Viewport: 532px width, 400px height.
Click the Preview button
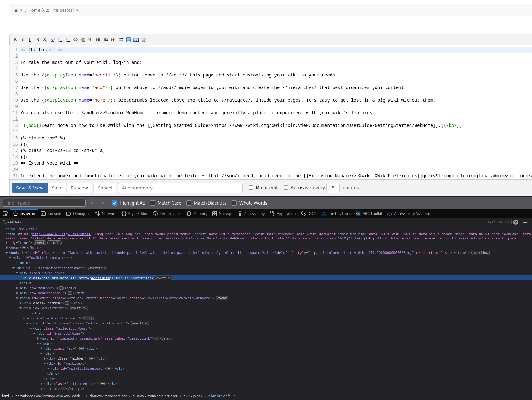(79, 188)
